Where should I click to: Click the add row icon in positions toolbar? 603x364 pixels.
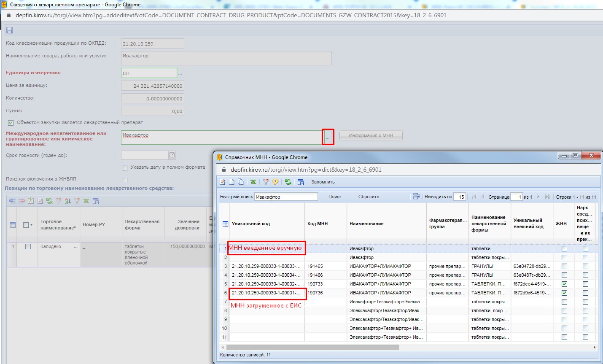coord(12,201)
